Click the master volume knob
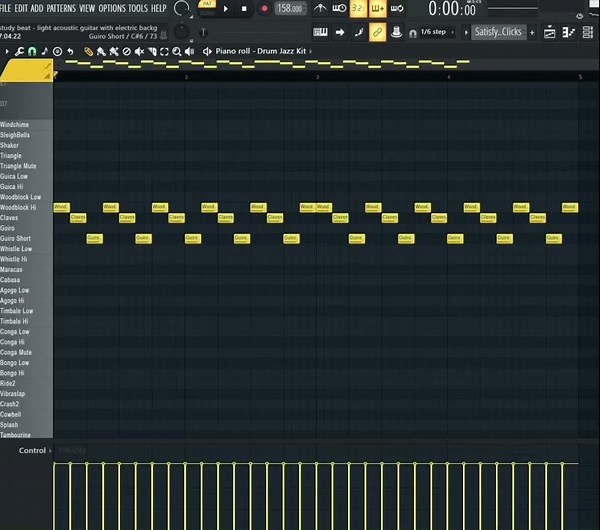Image resolution: width=600 pixels, height=530 pixels. point(181,8)
